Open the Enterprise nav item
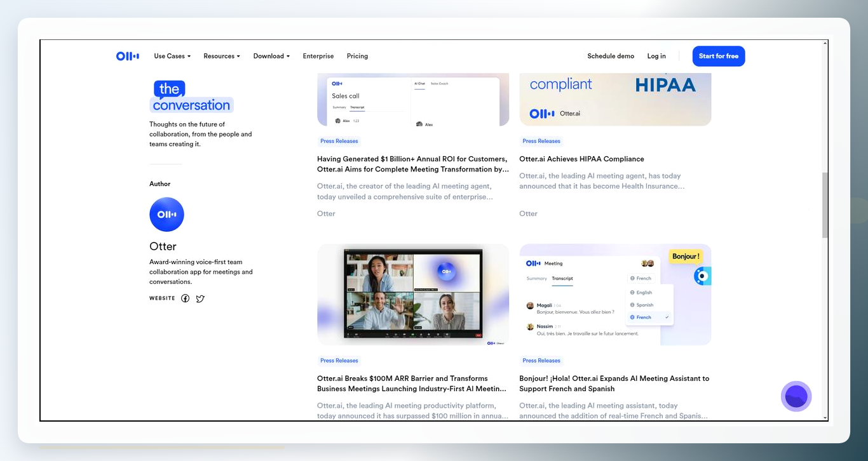This screenshot has width=868, height=461. tap(318, 56)
